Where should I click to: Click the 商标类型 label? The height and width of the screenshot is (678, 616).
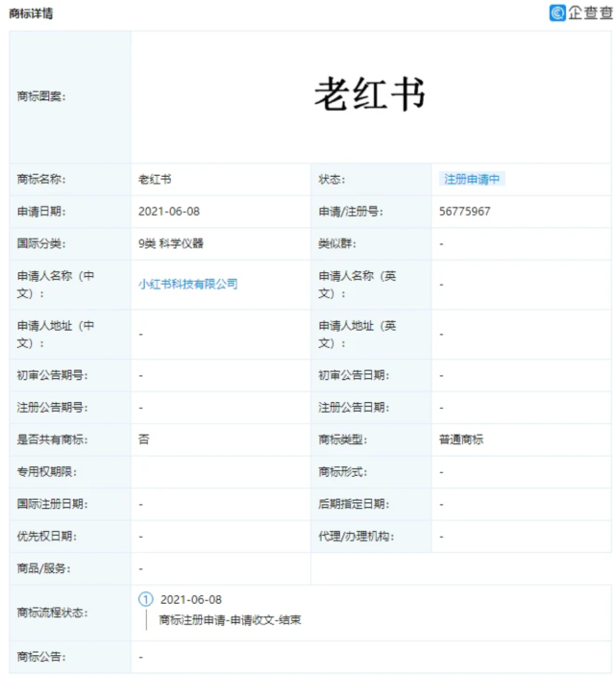point(343,439)
